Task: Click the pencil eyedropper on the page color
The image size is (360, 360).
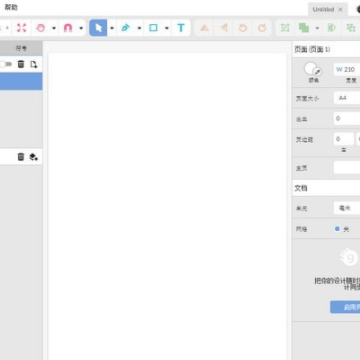Action: (x=318, y=71)
